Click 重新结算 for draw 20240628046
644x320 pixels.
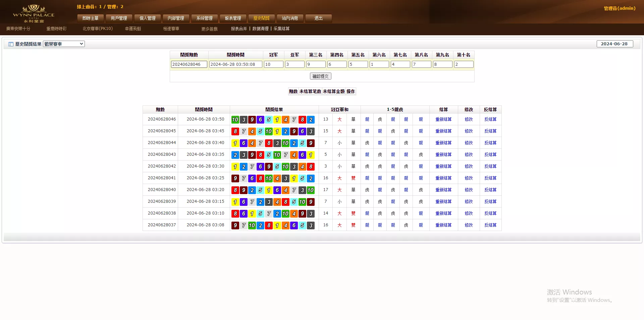[x=443, y=120]
